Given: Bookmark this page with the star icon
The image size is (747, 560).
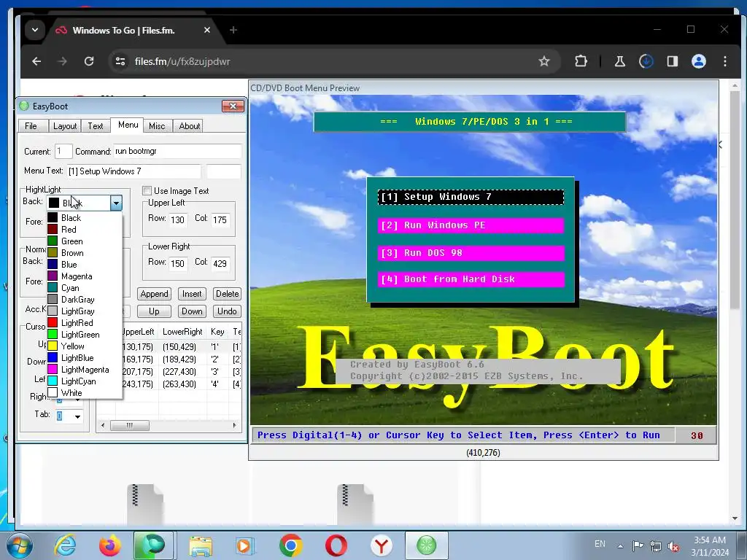Looking at the screenshot, I should 544,61.
